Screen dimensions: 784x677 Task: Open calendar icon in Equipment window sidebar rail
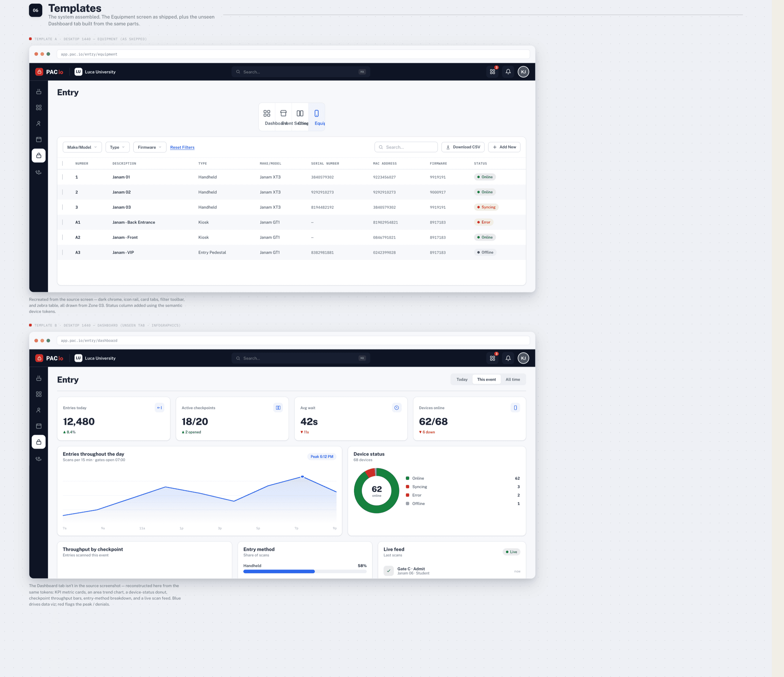[39, 140]
